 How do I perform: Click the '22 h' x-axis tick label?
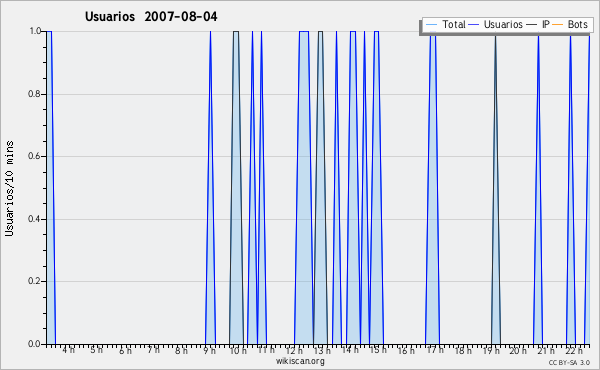click(574, 350)
